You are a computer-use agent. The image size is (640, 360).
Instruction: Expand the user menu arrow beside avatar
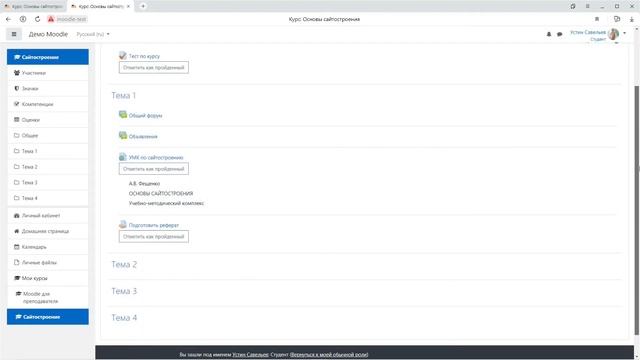tap(624, 33)
